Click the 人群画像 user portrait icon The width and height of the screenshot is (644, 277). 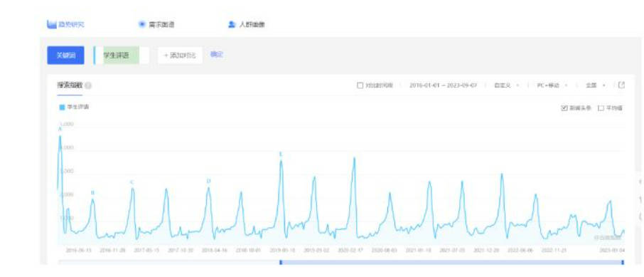231,24
